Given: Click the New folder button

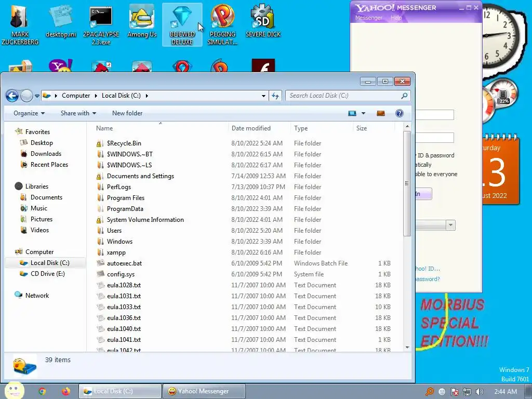Looking at the screenshot, I should tap(127, 113).
